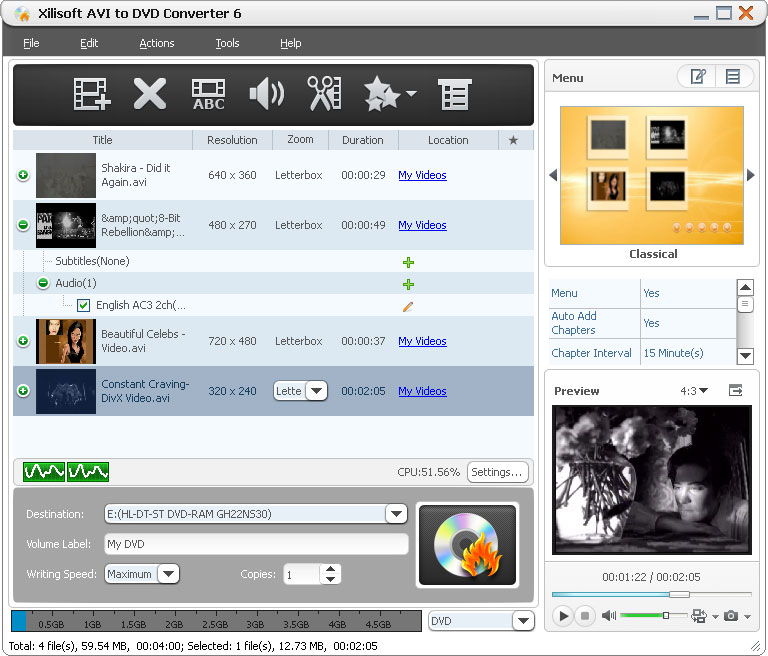Viewport: 768px width, 656px height.
Task: Expand the Beautiful Celebs - Video.avi row
Action: [23, 340]
